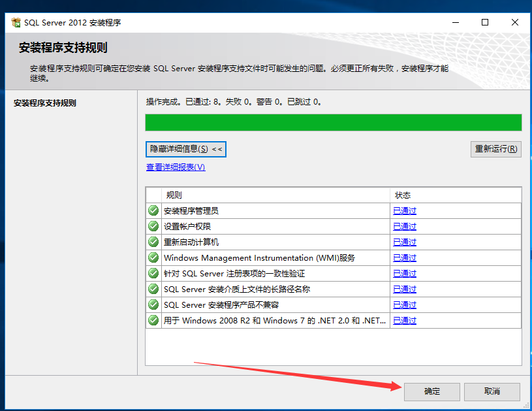This screenshot has height=411, width=532.
Task: Click the 规则 column header
Action: click(x=274, y=195)
